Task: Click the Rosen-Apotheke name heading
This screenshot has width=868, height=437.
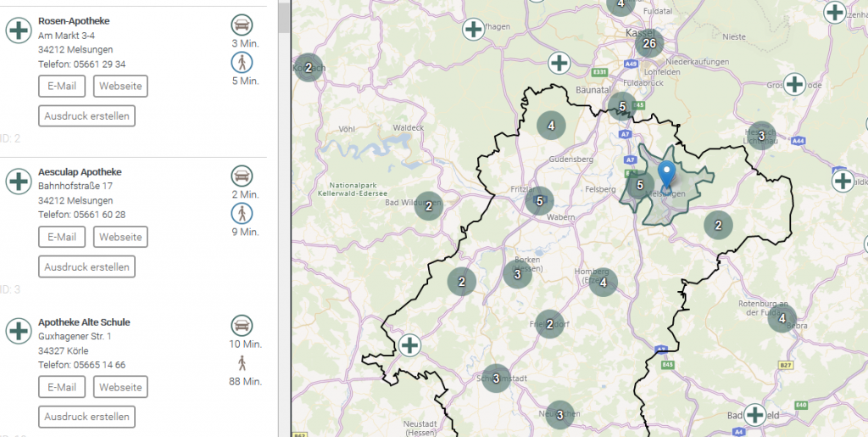Action: point(74,21)
